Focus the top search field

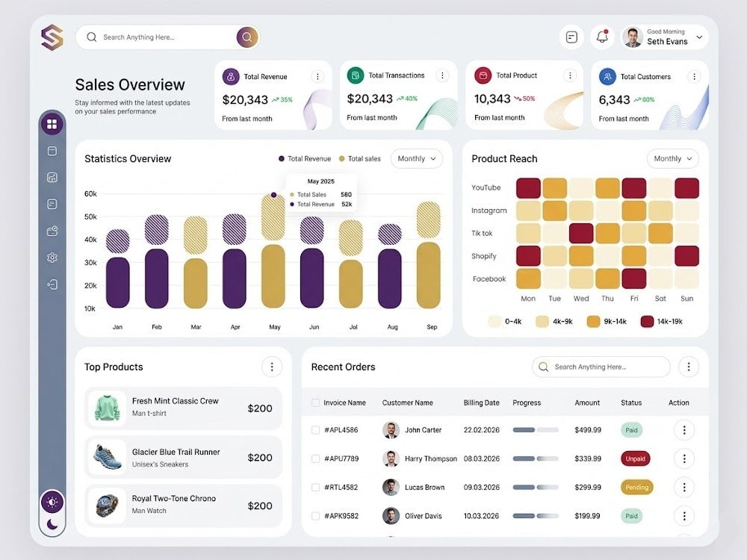pos(167,37)
